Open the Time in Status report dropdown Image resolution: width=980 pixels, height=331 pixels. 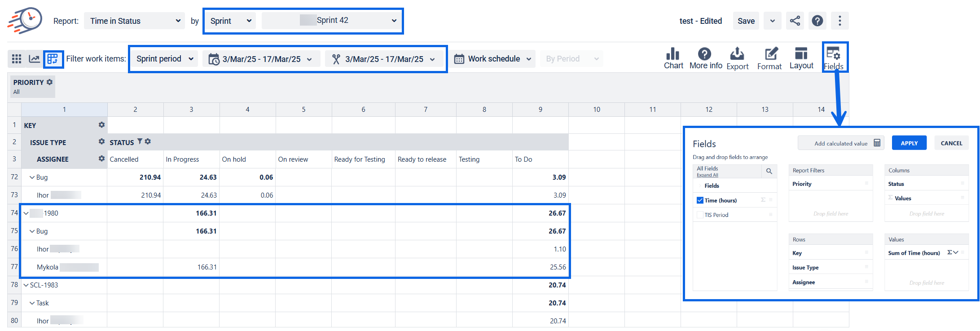134,21
